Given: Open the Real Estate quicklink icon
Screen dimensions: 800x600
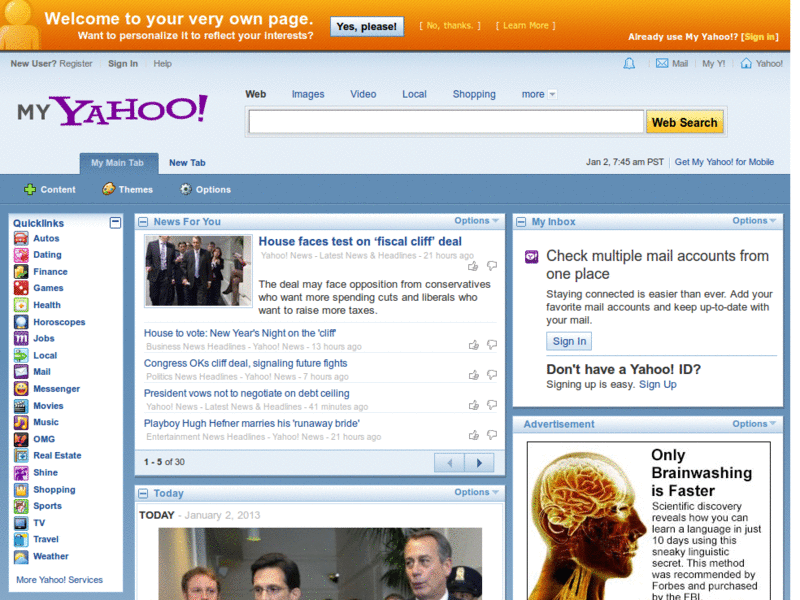Looking at the screenshot, I should click(21, 455).
